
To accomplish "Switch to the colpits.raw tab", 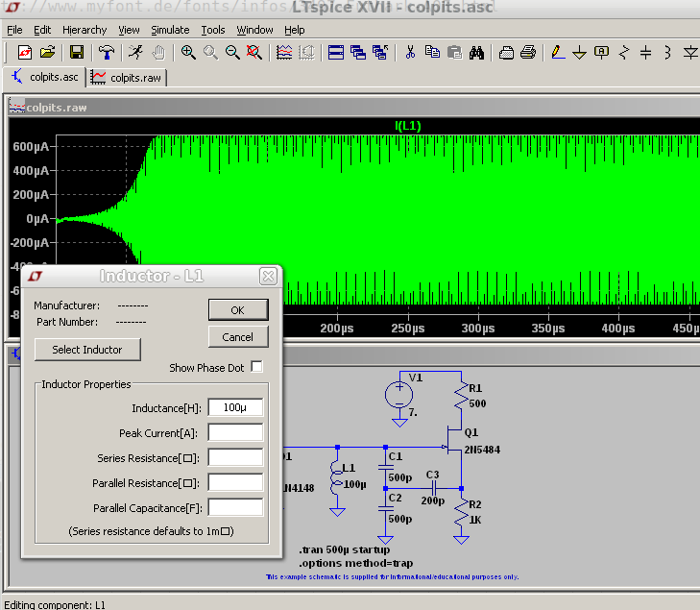I will tap(127, 77).
